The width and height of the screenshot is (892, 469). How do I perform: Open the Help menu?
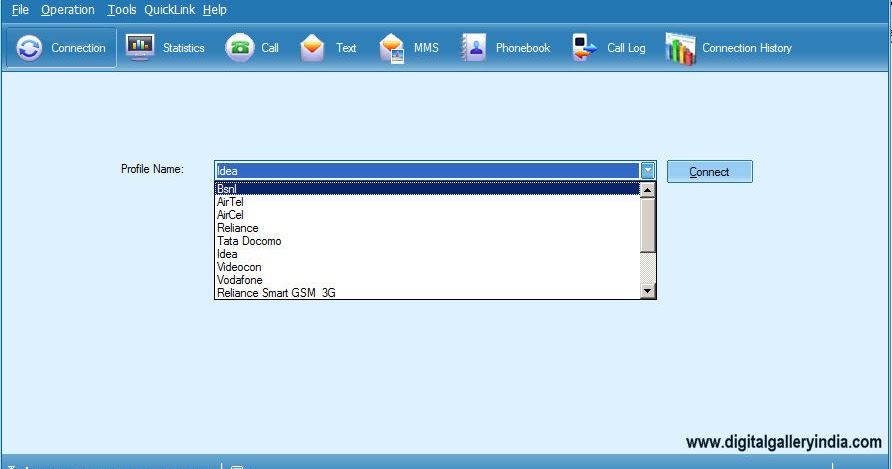[x=214, y=10]
